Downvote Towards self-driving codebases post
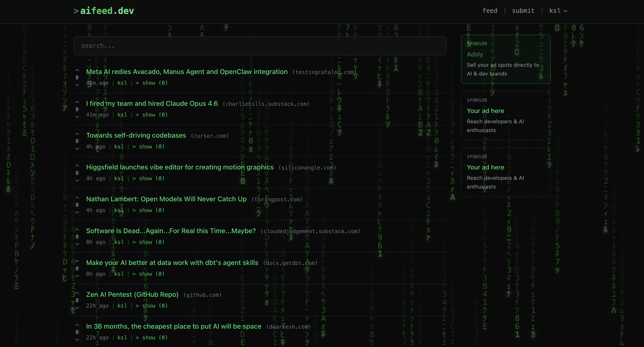644x347 pixels. (77, 148)
